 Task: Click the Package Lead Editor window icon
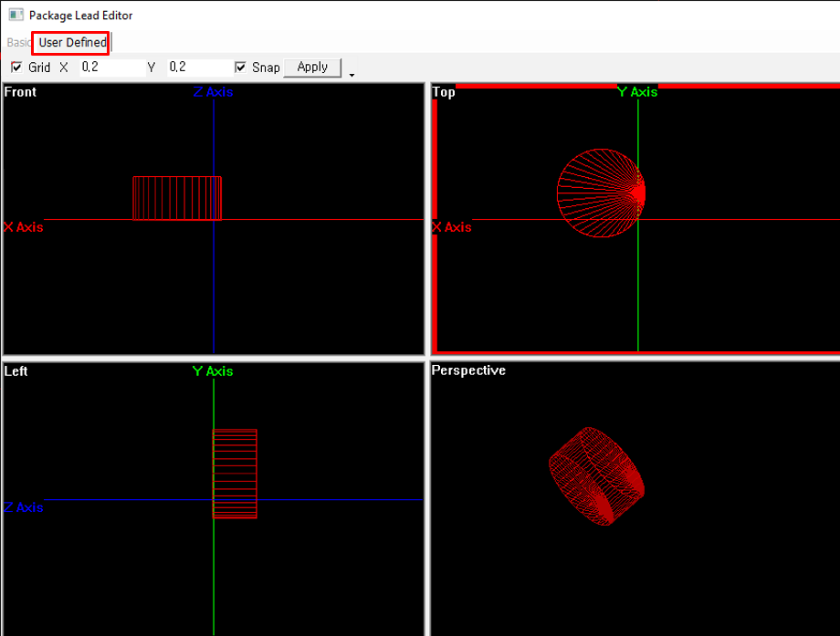tap(16, 16)
